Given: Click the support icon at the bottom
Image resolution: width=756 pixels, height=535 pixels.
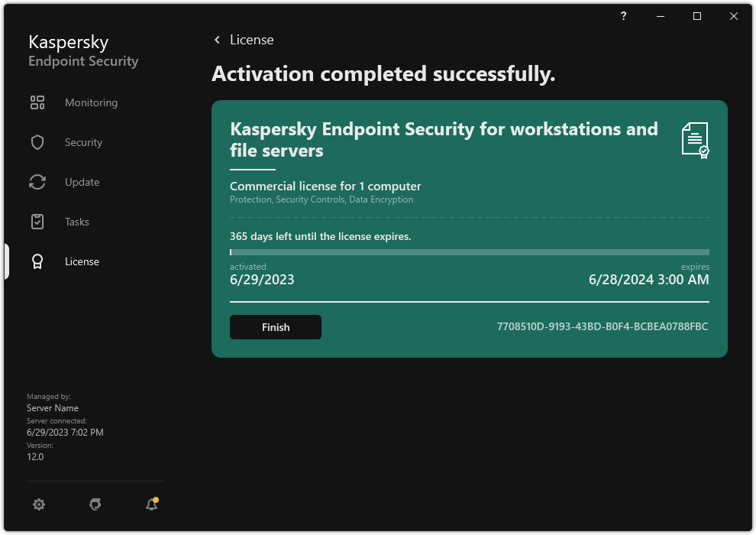Looking at the screenshot, I should point(95,504).
